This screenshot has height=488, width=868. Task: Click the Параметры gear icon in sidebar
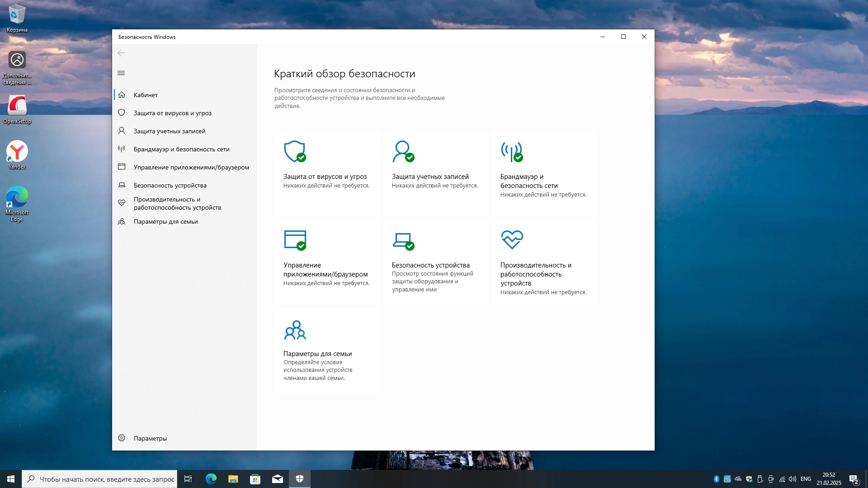tap(122, 438)
